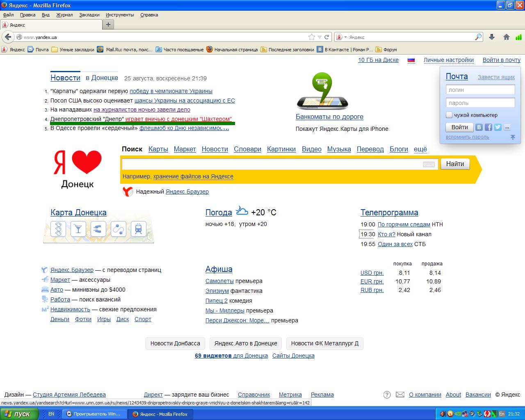Open the Firefox downloads arrow
Screen dimensions: 525x420
[492, 37]
